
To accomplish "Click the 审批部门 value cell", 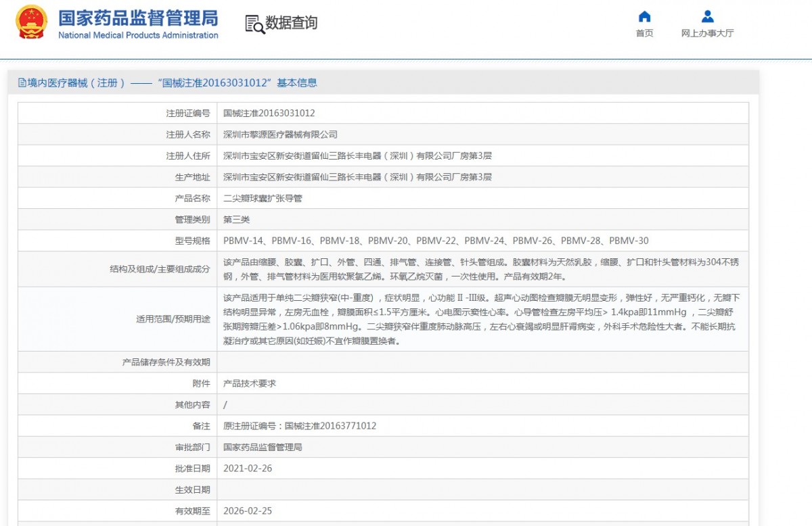I will point(263,448).
